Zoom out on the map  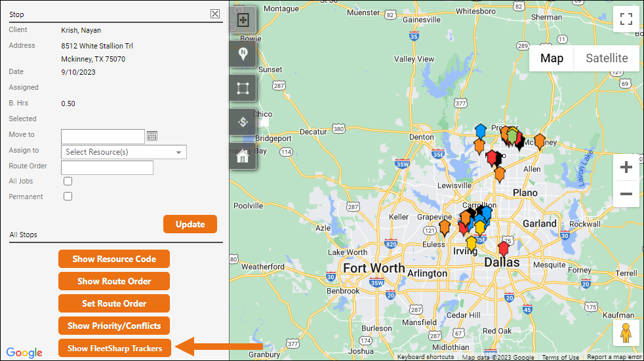tap(626, 194)
